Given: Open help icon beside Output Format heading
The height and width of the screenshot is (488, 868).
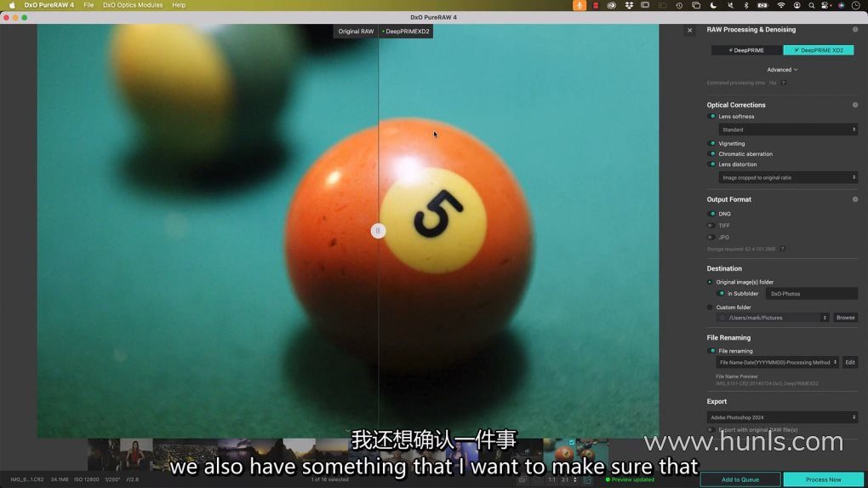Looking at the screenshot, I should pyautogui.click(x=855, y=199).
